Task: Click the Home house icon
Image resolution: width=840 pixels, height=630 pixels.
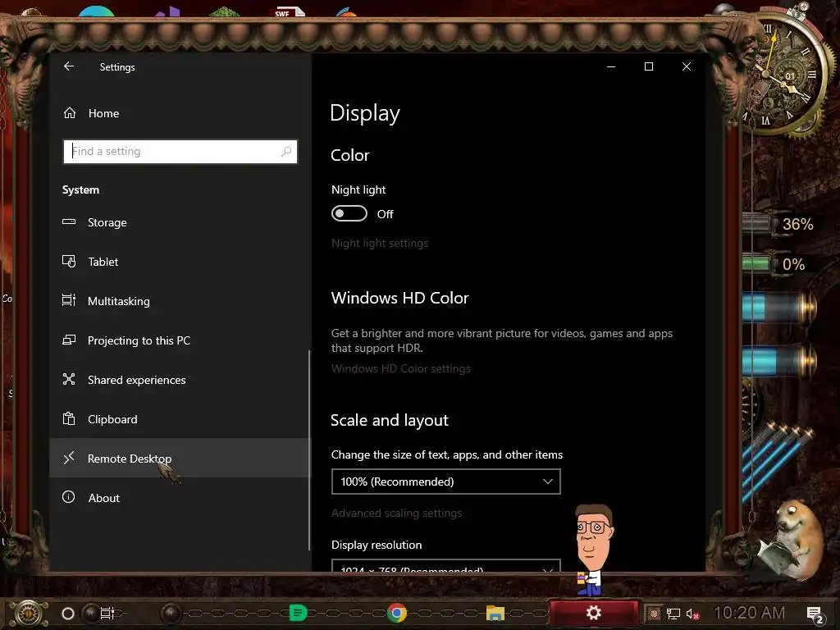Action: click(70, 112)
